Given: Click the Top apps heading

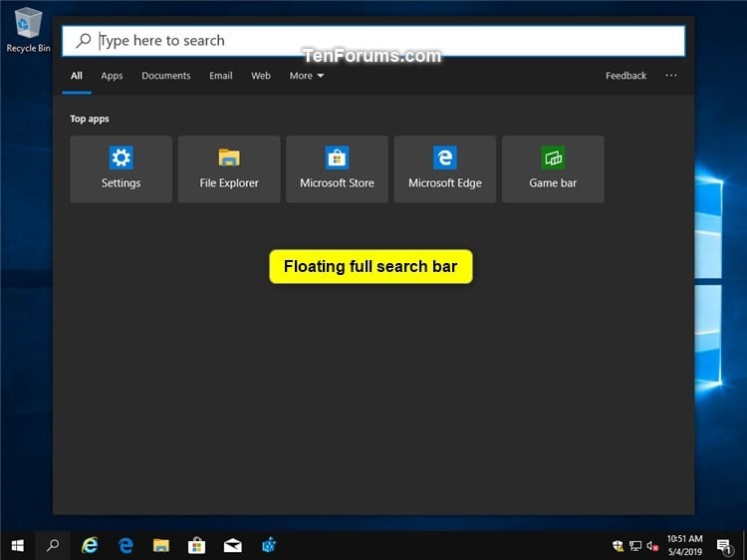Looking at the screenshot, I should [90, 119].
